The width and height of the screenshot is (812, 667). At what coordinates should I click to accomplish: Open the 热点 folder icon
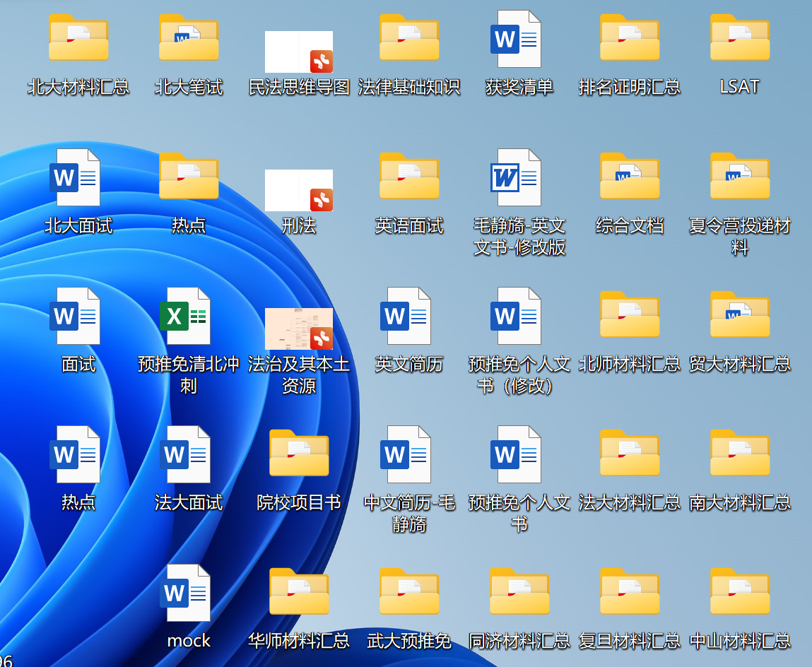click(x=189, y=177)
